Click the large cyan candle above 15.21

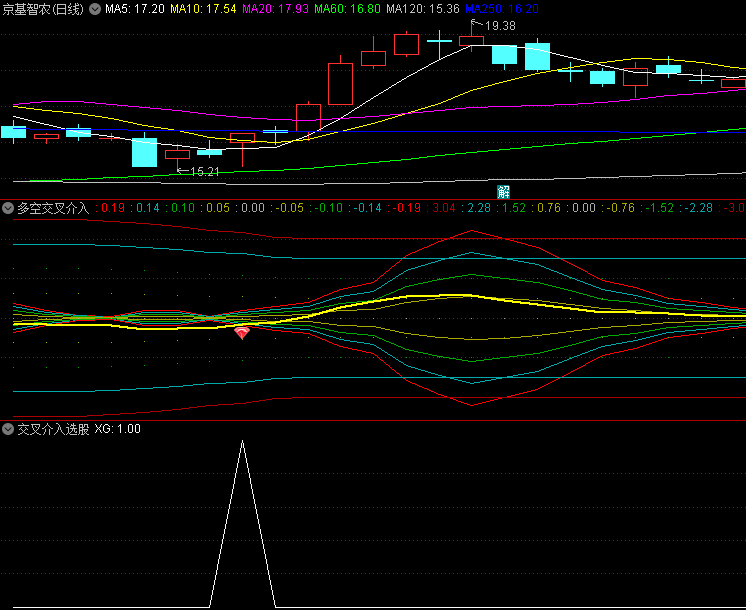coord(144,152)
